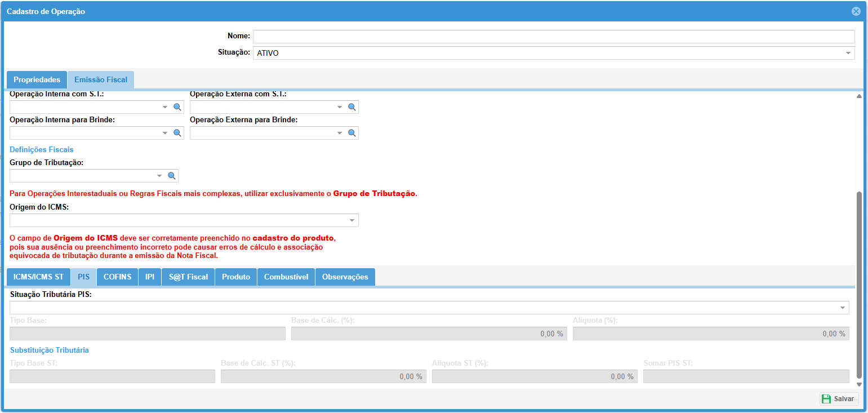Expand the Situação dropdown
868x413 pixels.
coord(848,53)
